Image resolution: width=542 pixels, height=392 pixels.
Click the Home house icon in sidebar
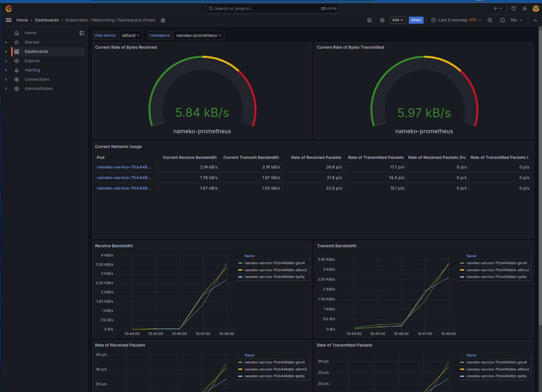17,33
